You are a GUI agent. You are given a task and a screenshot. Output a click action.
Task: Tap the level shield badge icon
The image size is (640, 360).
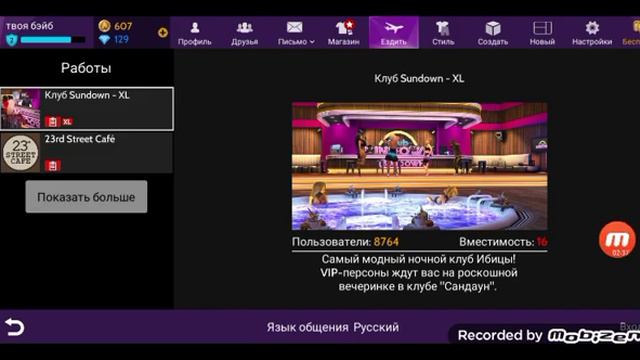coord(11,40)
